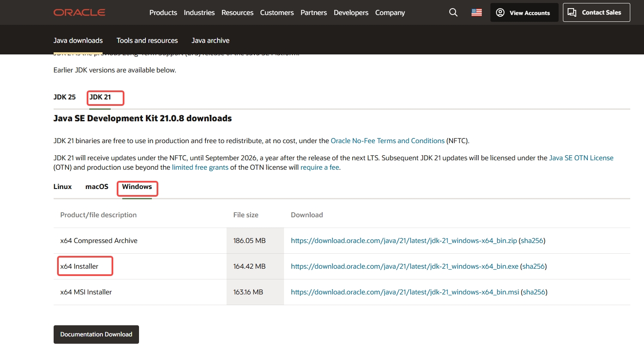Click the File size column header

click(x=246, y=215)
